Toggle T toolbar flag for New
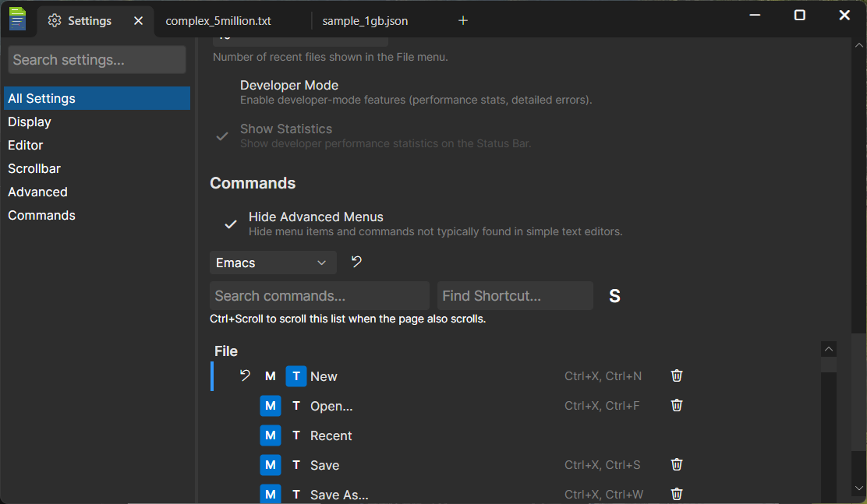This screenshot has height=504, width=867. [x=296, y=376]
